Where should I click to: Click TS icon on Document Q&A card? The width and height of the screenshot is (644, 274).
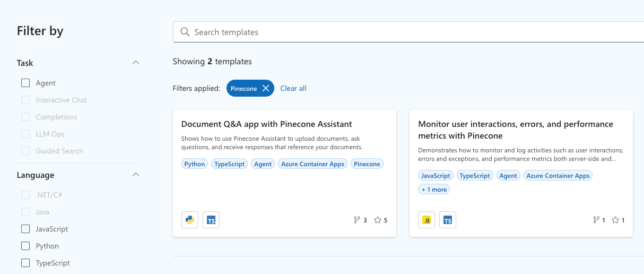pos(211,220)
